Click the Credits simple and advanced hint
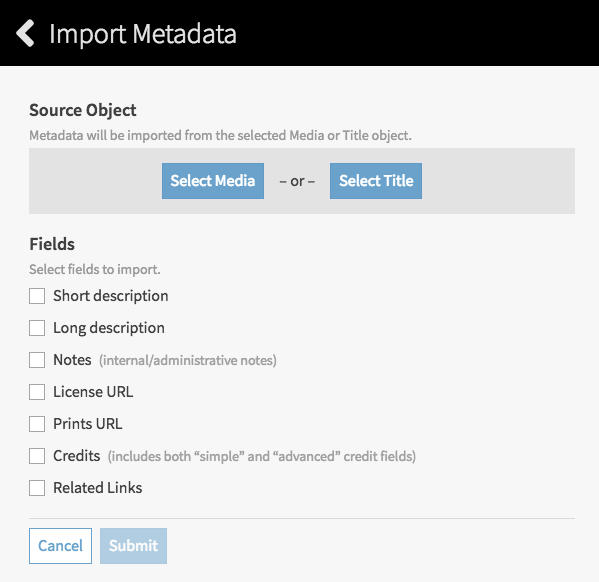599x582 pixels. point(262,456)
